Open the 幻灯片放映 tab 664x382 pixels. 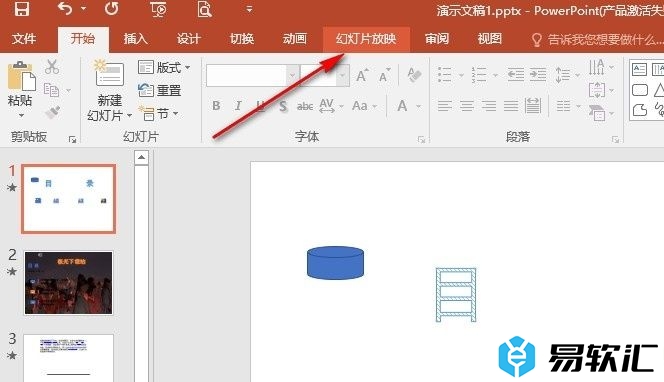[x=366, y=39]
